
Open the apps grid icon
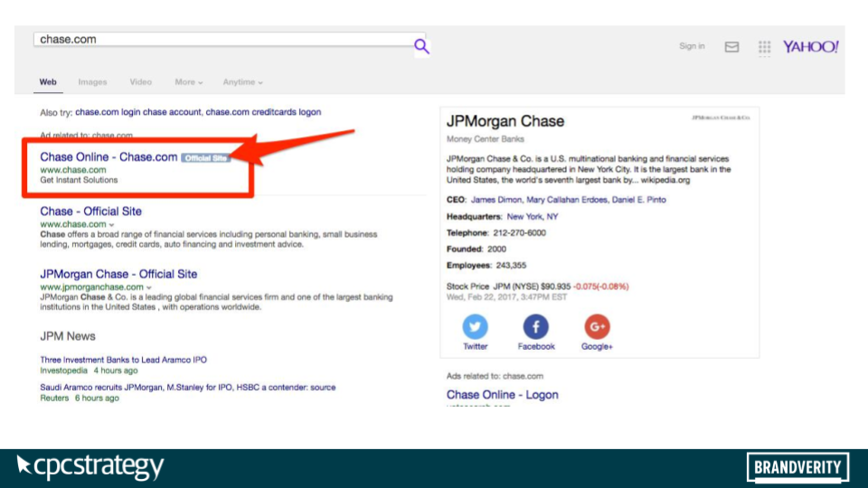(765, 47)
